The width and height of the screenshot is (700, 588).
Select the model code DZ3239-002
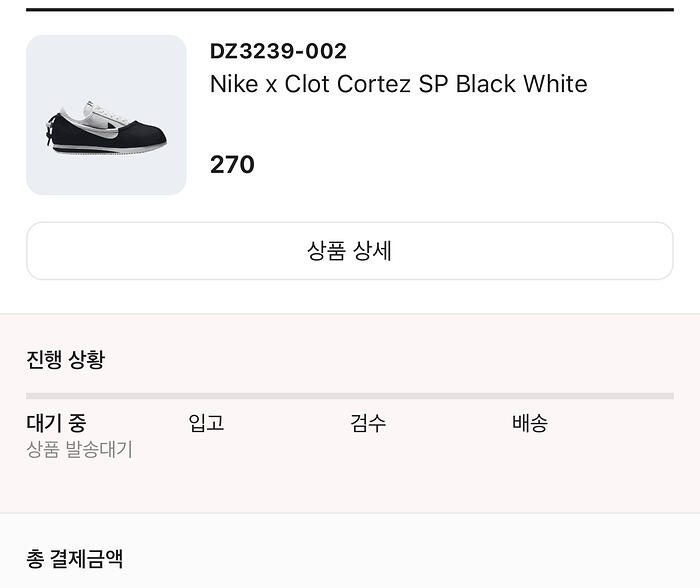tap(278, 51)
